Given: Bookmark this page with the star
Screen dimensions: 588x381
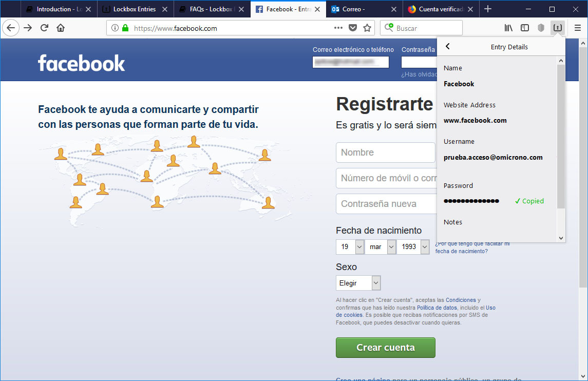Looking at the screenshot, I should [x=367, y=28].
